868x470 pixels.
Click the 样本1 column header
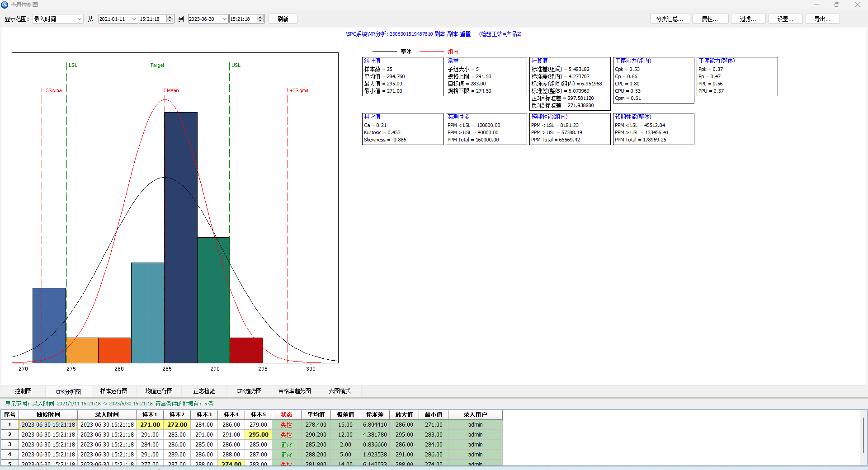pos(150,414)
